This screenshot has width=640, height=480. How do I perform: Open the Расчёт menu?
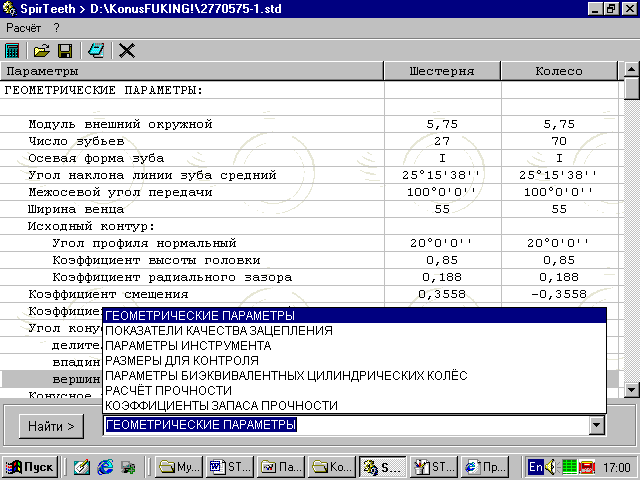[23, 27]
